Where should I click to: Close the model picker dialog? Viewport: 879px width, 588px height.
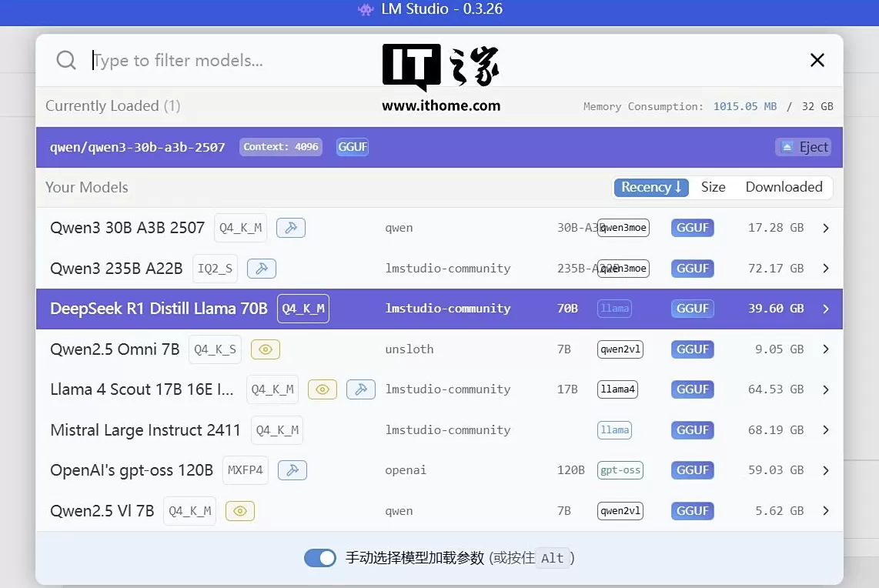[817, 60]
